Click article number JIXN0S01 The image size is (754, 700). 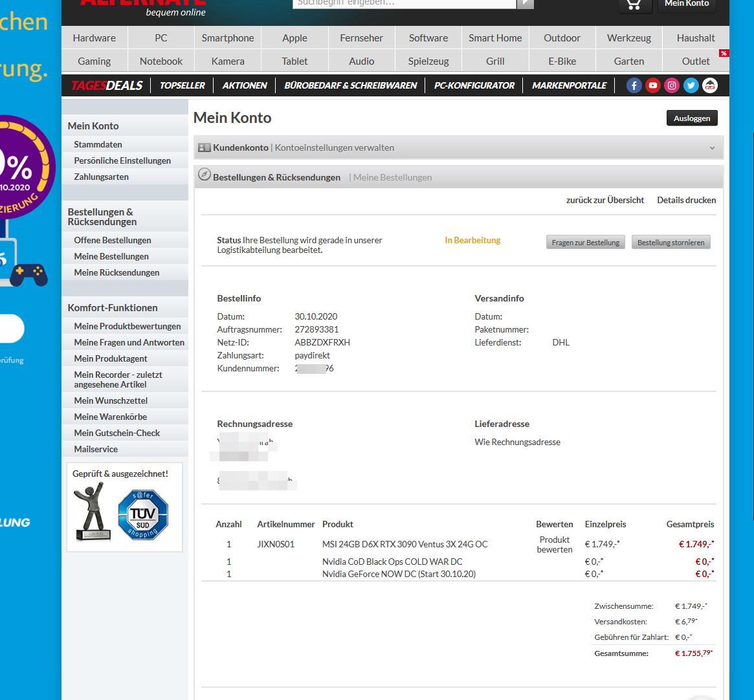point(276,544)
